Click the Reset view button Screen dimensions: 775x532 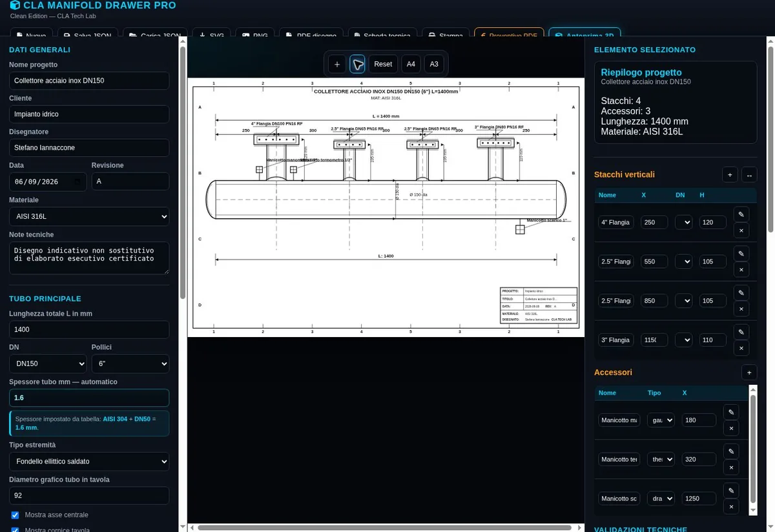[x=383, y=64]
